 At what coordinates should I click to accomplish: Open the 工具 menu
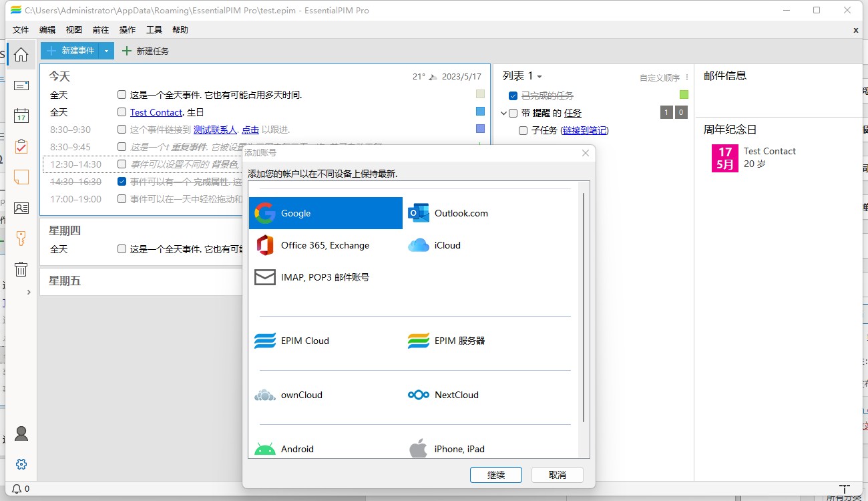coord(154,30)
